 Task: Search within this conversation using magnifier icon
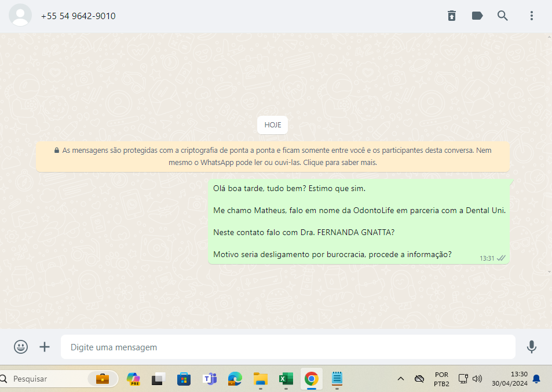point(503,16)
